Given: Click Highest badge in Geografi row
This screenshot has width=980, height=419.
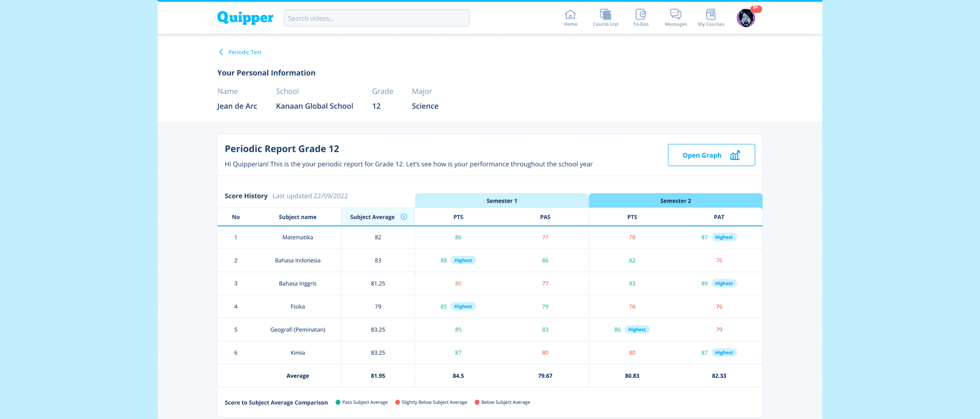Looking at the screenshot, I should coord(637,329).
